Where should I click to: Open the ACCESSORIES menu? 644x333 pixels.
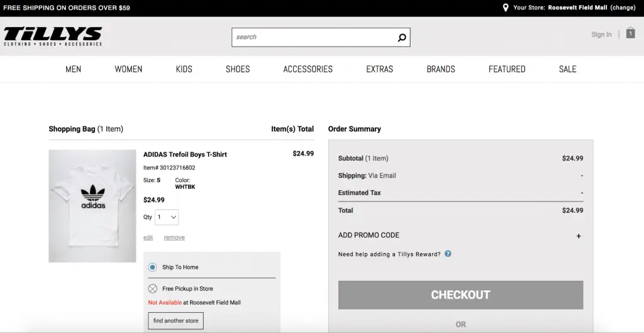coord(308,69)
